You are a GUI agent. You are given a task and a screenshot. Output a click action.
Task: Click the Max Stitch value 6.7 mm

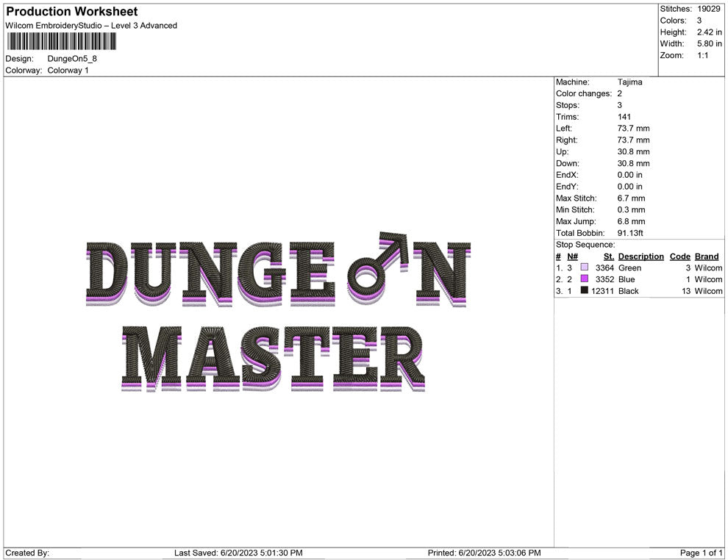[631, 198]
